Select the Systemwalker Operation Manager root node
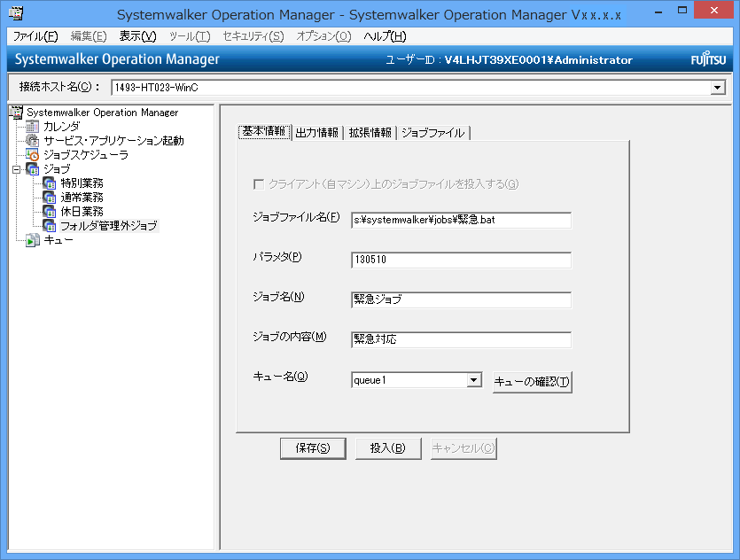The image size is (740, 560). pyautogui.click(x=103, y=113)
